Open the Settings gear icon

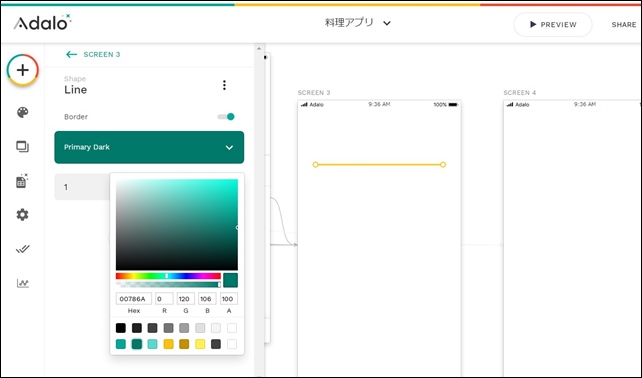coord(23,215)
